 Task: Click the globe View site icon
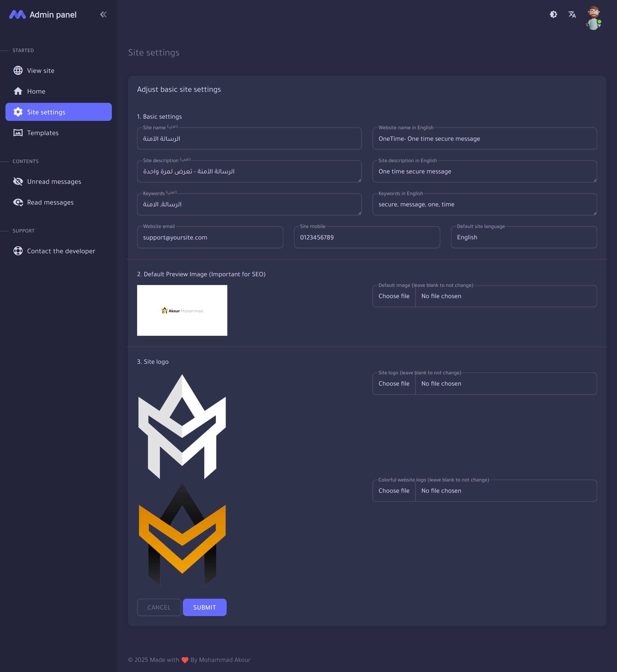(18, 70)
